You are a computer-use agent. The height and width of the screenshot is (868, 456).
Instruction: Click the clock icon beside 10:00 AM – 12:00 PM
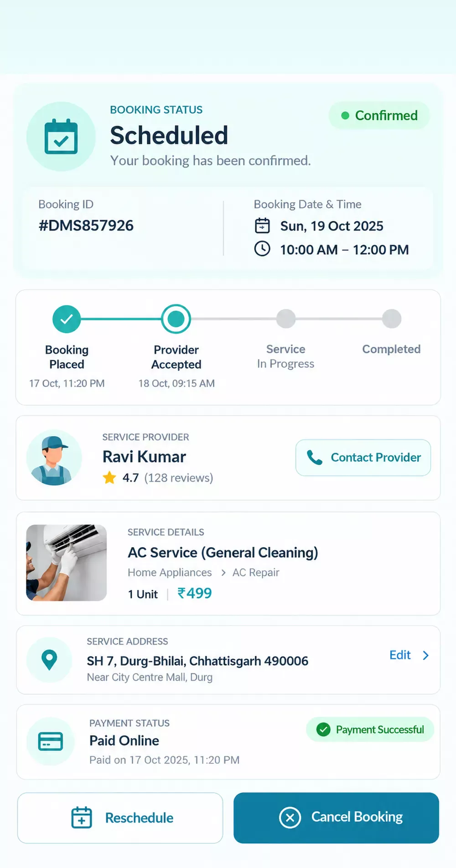262,249
